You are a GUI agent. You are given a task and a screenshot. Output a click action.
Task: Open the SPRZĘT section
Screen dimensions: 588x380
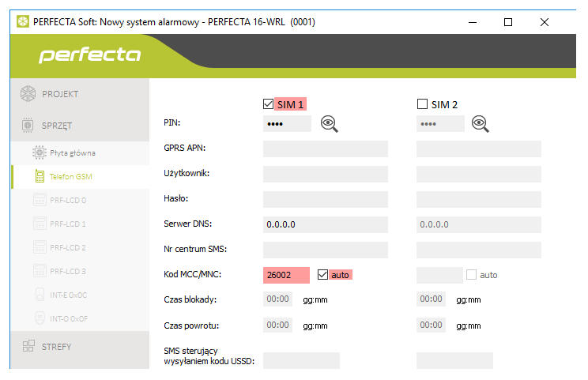(80, 126)
